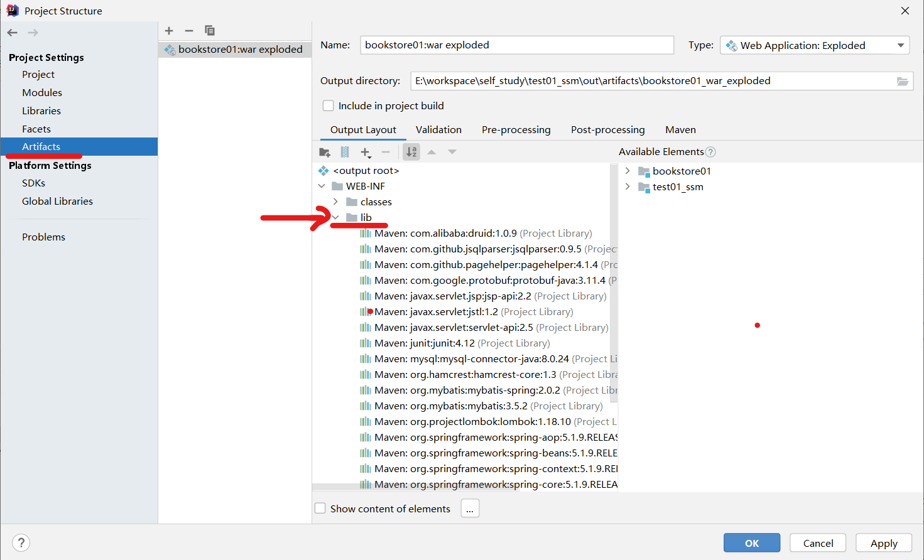Click the IntelliJ IDEA logo icon in title bar
Viewport: 924px width, 560px height.
tap(13, 11)
